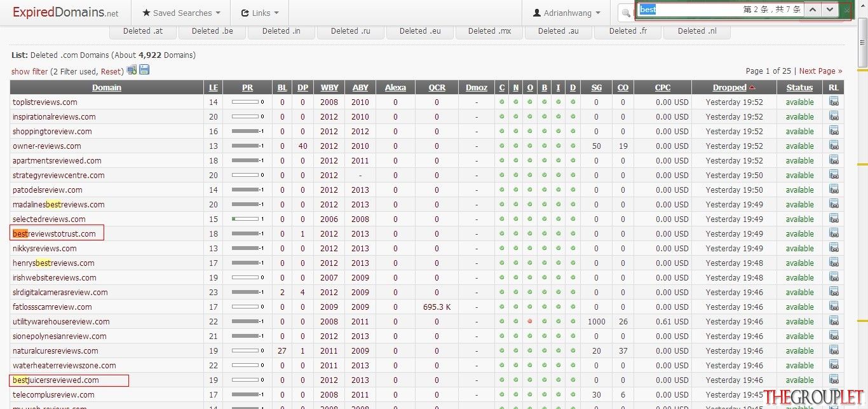The image size is (868, 409).
Task: Open madalinesbestreviews.com domain link
Action: (x=58, y=204)
